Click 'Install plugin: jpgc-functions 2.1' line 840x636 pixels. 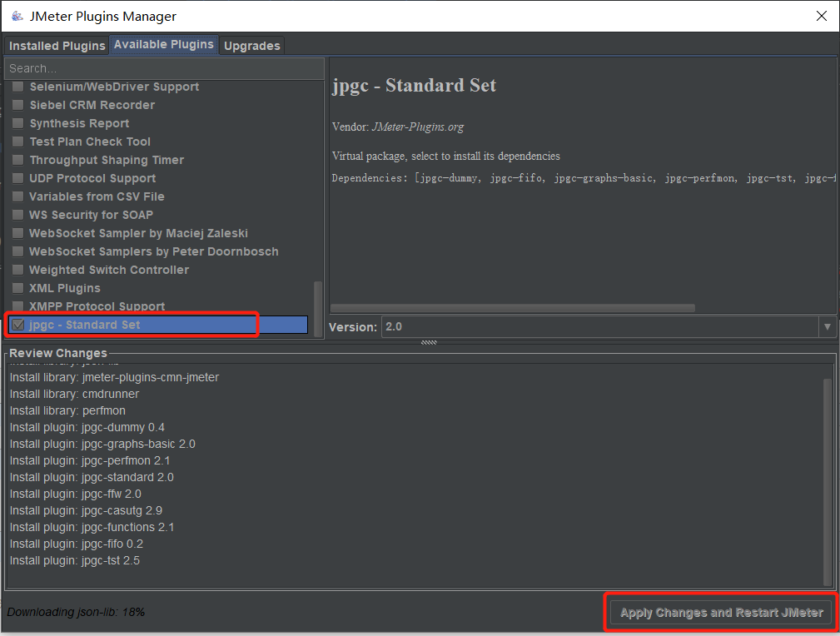(92, 527)
